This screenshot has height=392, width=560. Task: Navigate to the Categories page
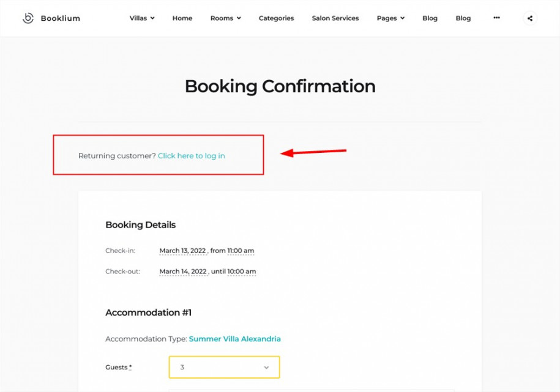pyautogui.click(x=276, y=18)
